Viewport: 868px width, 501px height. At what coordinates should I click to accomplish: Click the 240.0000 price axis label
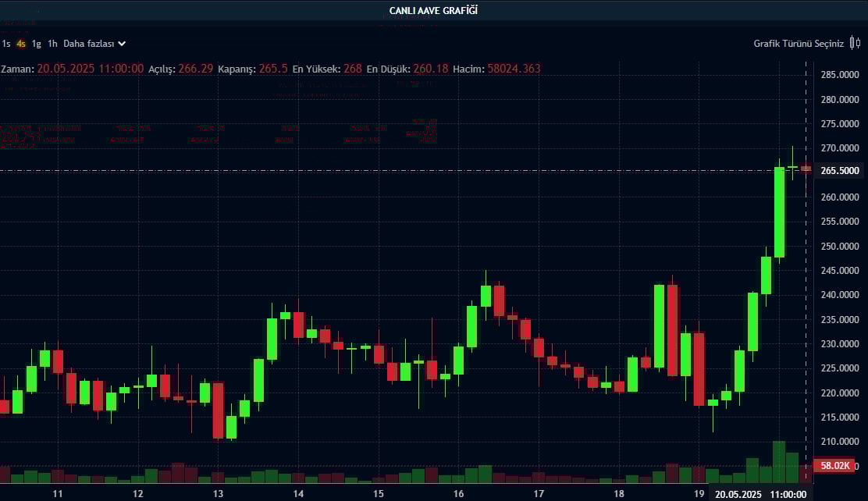click(840, 295)
